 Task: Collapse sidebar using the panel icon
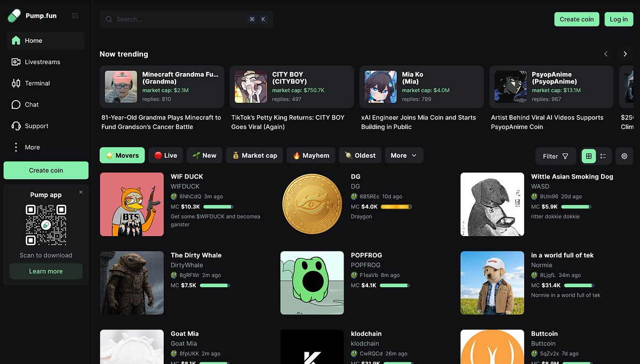point(75,16)
